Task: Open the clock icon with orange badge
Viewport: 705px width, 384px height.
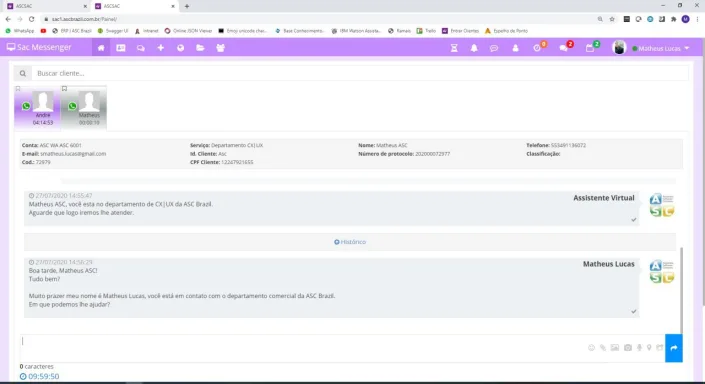Action: 538,47
